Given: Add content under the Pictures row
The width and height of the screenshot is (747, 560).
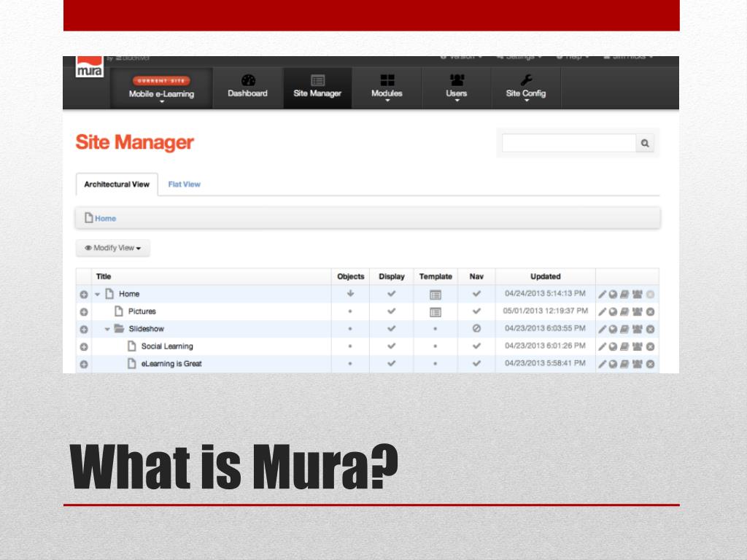Looking at the screenshot, I should (x=84, y=312).
